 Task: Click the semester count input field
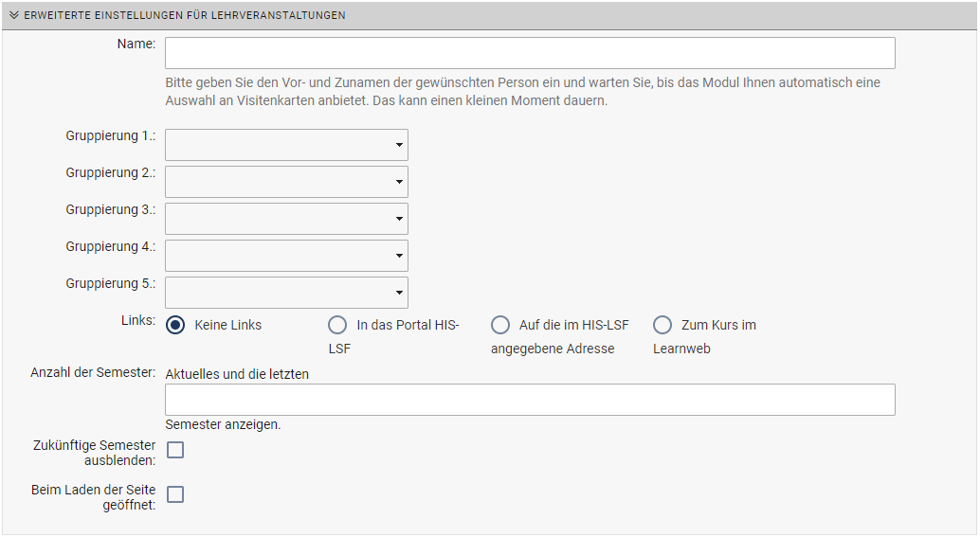pyautogui.click(x=530, y=400)
